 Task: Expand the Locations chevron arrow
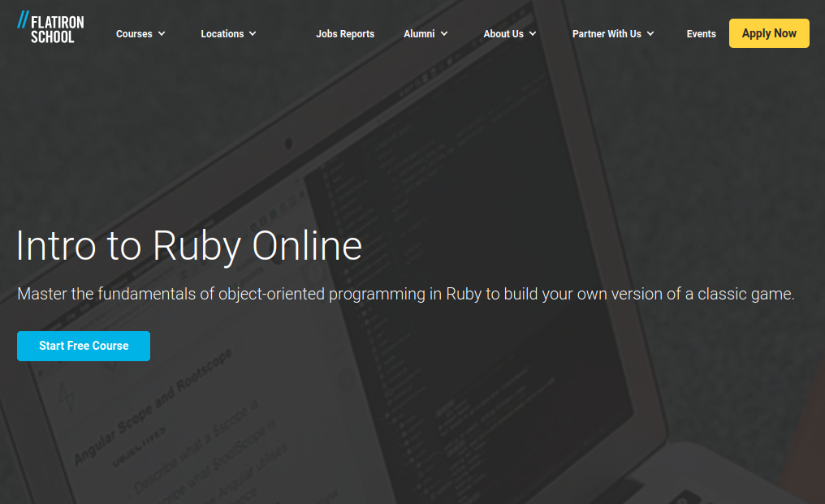coord(253,33)
